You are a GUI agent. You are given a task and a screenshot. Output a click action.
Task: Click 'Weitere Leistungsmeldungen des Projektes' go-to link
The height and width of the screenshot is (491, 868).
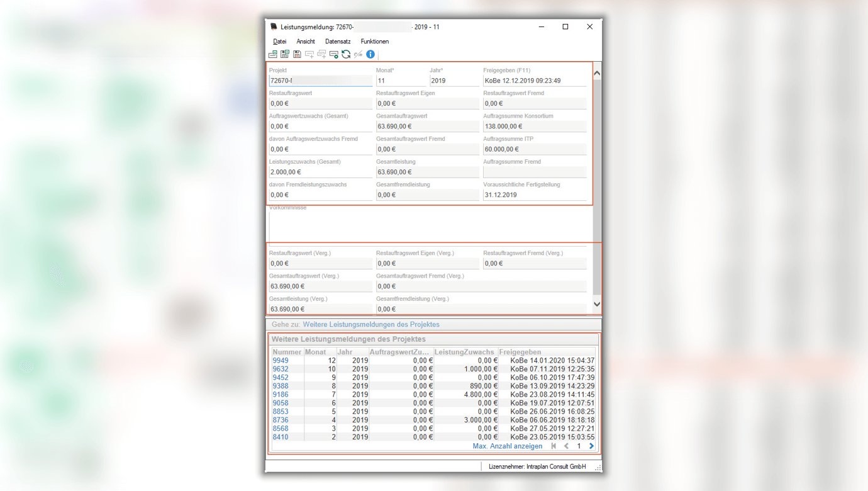pyautogui.click(x=371, y=325)
